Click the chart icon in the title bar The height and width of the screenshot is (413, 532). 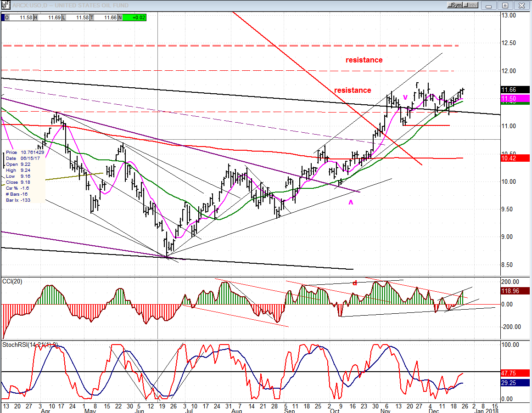(5, 5)
